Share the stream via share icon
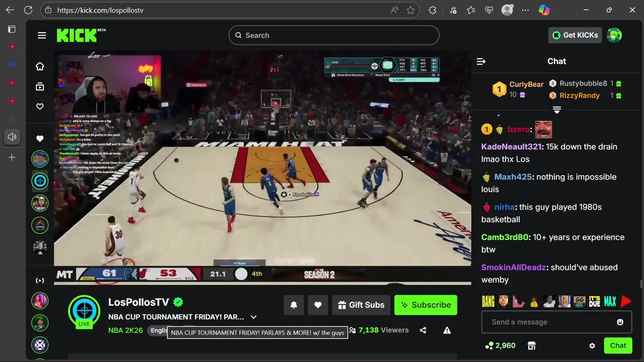Image resolution: width=644 pixels, height=362 pixels. coord(423,330)
